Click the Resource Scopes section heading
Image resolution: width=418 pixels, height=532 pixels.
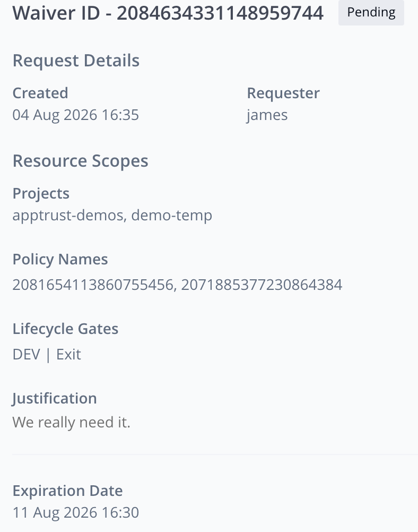click(80, 161)
